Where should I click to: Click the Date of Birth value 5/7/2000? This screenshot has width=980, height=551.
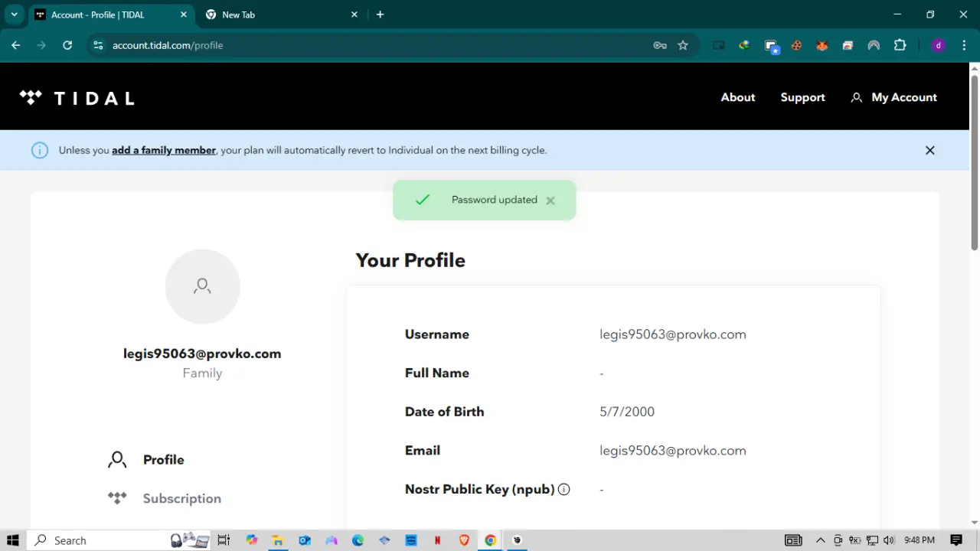(x=627, y=412)
